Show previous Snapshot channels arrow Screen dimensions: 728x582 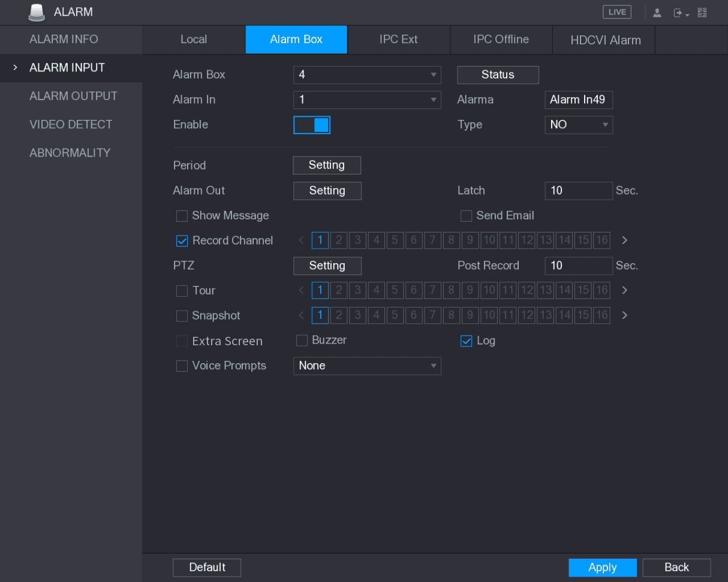[x=302, y=315]
